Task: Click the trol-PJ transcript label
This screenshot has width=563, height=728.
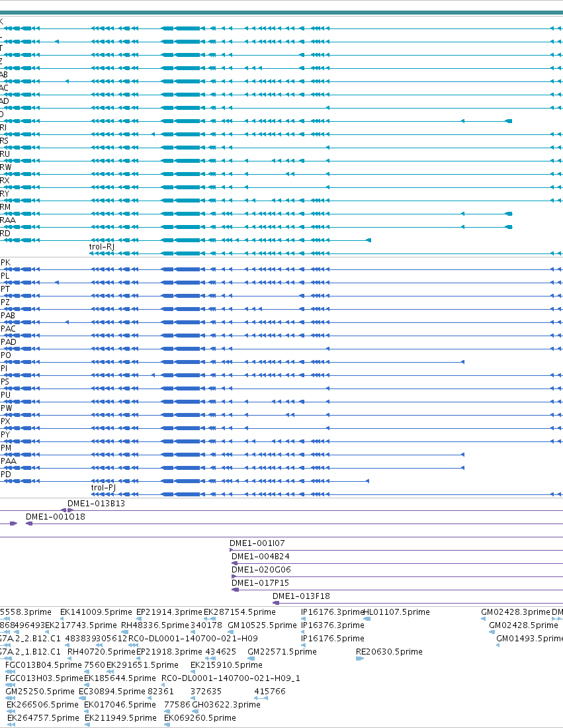Action: [x=103, y=488]
